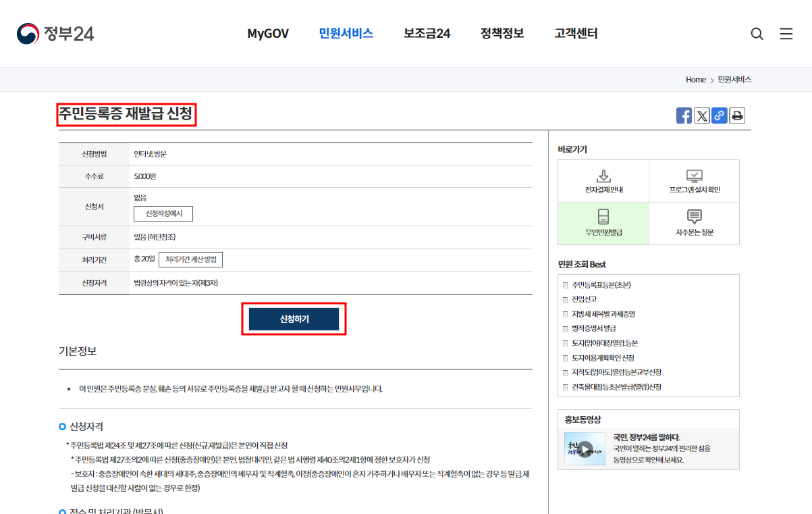This screenshot has width=812, height=514.
Task: Click the Facebook share icon
Action: pyautogui.click(x=684, y=115)
